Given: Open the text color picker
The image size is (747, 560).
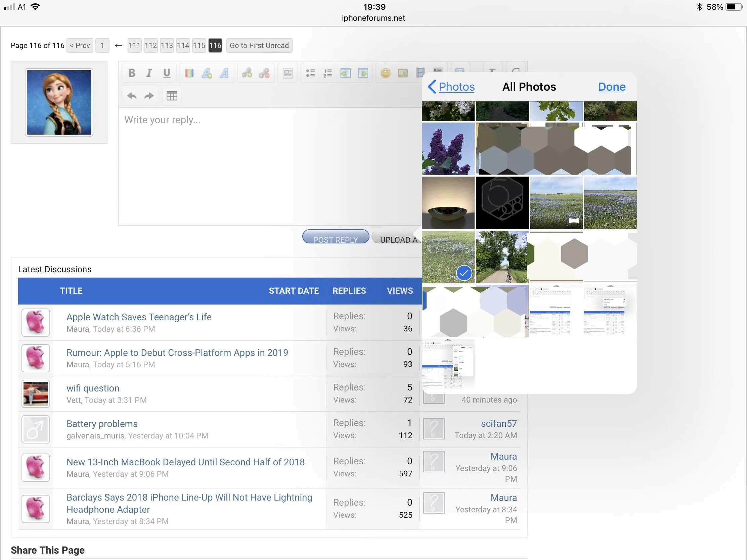Looking at the screenshot, I should point(189,73).
